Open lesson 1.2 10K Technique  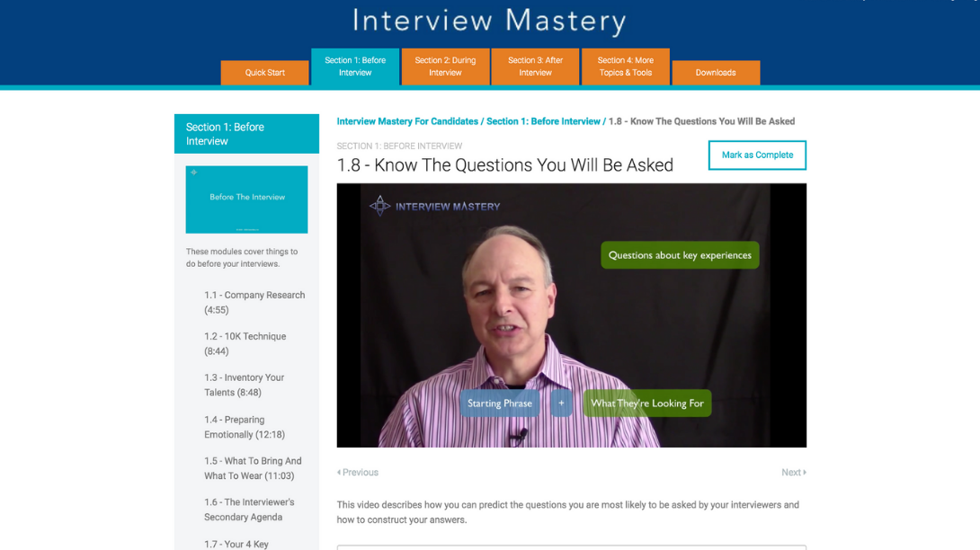(x=245, y=343)
